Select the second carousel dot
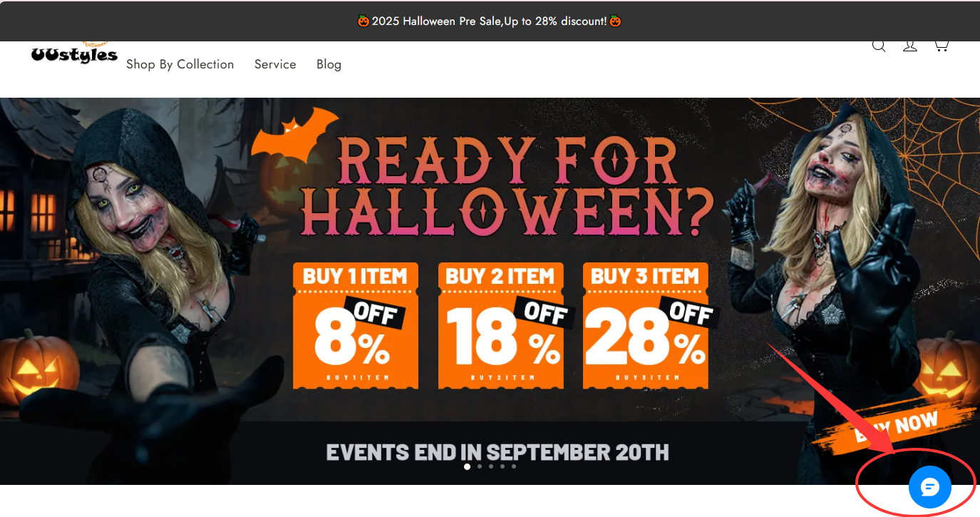Screen dimensions: 980x517 pos(479,466)
